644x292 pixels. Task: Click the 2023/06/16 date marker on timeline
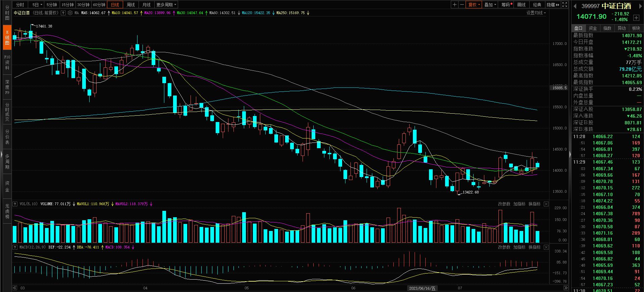(422, 288)
